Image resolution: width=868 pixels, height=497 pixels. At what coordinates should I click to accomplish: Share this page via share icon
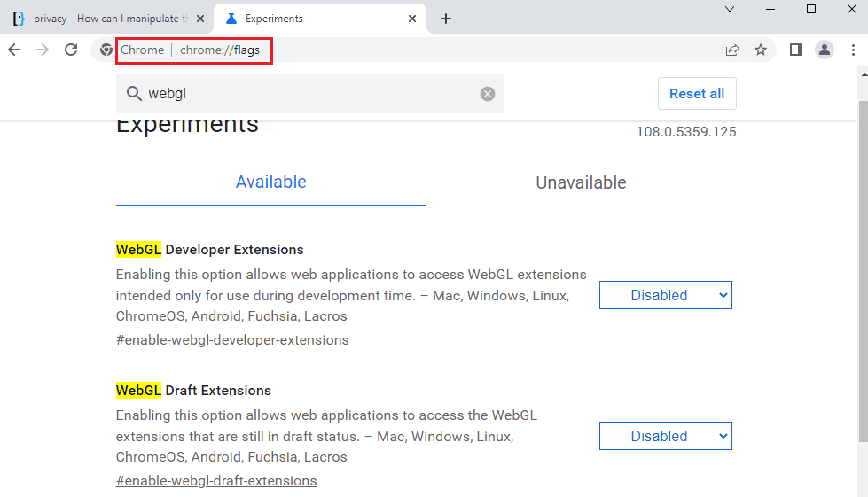coord(732,50)
